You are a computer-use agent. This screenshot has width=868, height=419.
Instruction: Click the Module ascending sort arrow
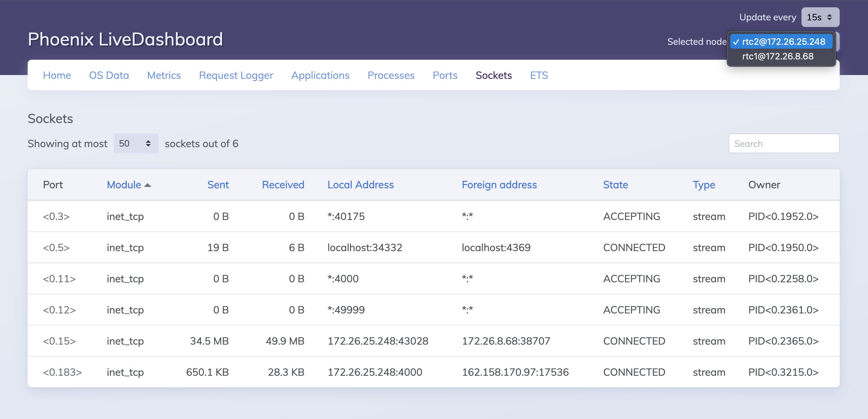point(148,185)
